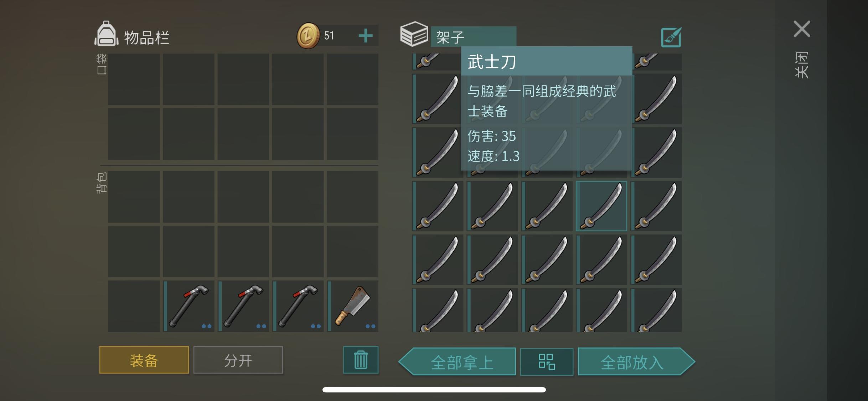Close the storage screen with X

click(802, 29)
